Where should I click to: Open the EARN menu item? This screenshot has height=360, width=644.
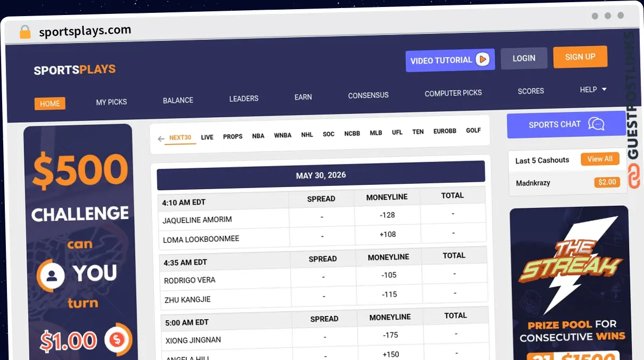pyautogui.click(x=303, y=97)
